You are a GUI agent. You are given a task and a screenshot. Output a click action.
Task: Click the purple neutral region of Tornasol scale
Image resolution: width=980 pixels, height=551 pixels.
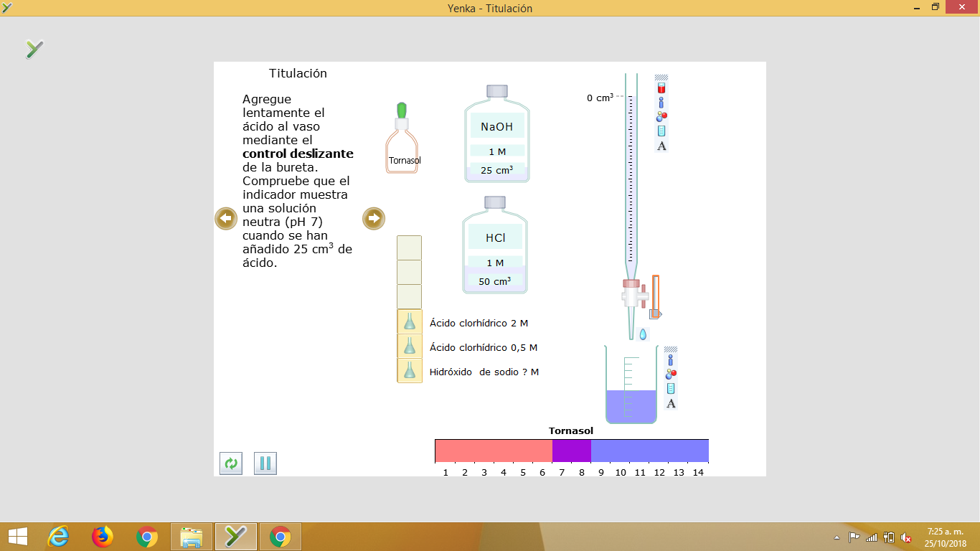tap(572, 451)
